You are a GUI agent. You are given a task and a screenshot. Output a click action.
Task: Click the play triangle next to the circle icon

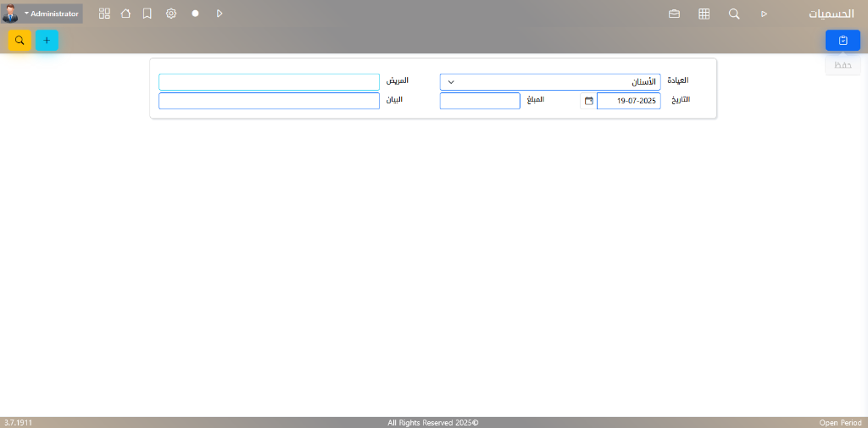pyautogui.click(x=220, y=14)
